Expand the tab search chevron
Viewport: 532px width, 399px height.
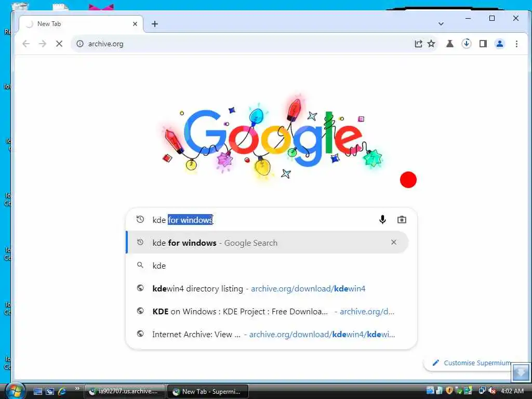[441, 24]
